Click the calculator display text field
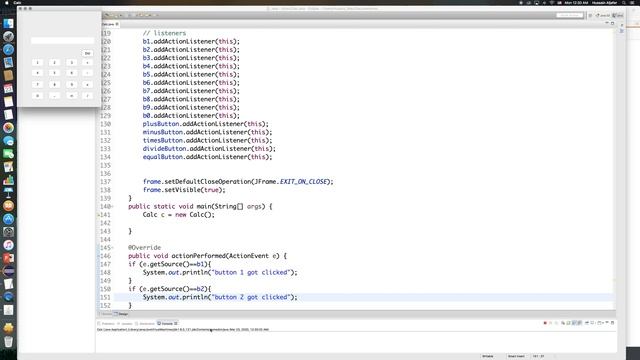 point(62,40)
